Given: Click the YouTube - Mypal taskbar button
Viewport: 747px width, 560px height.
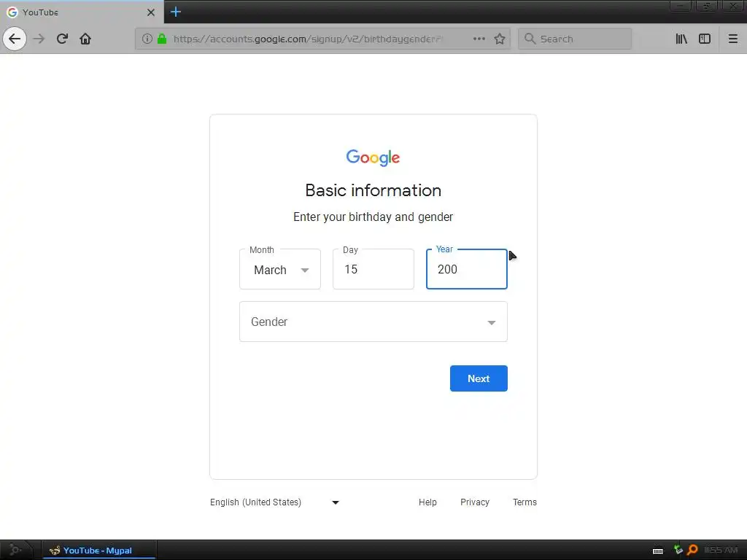Looking at the screenshot, I should point(99,550).
